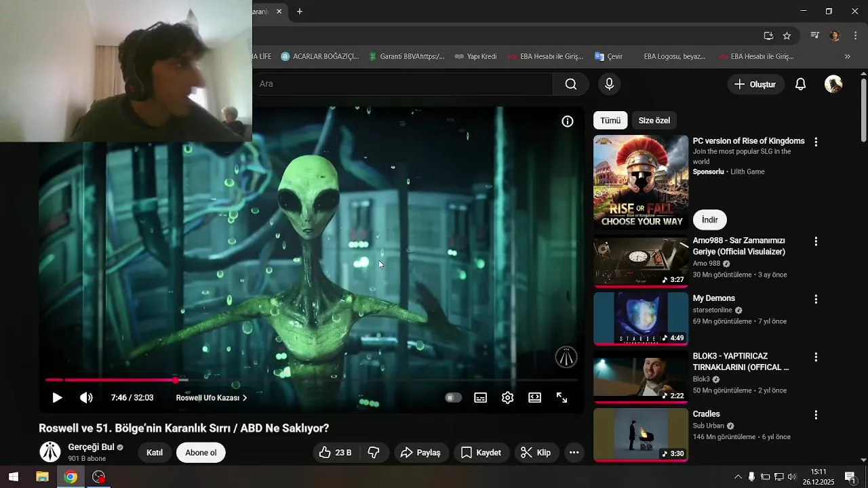868x488 pixels.
Task: Toggle the autoplay switch in the player
Action: click(453, 398)
